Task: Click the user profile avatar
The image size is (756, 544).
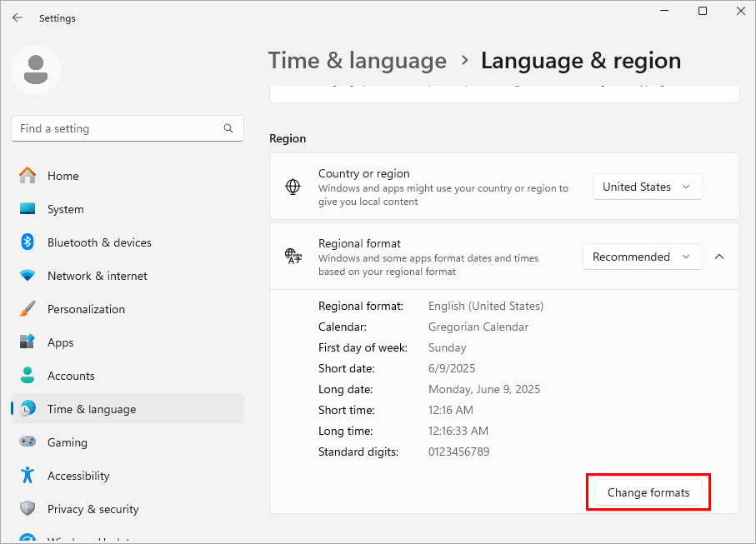Action: pyautogui.click(x=36, y=70)
